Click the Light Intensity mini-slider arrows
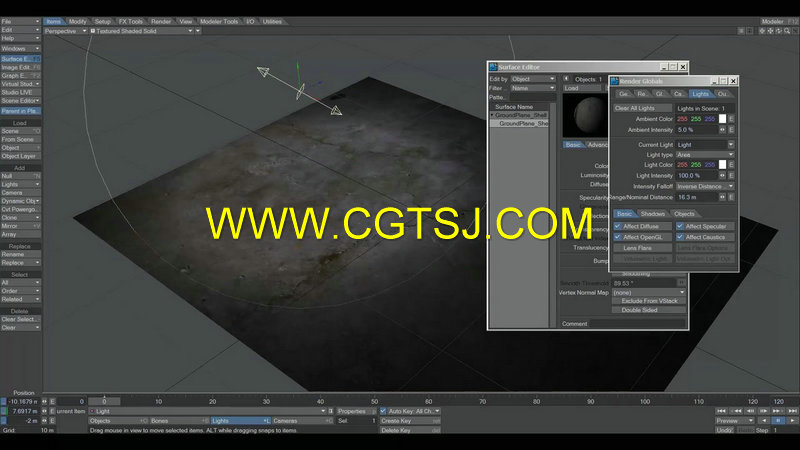Screen dimensions: 800x450 point(722,176)
